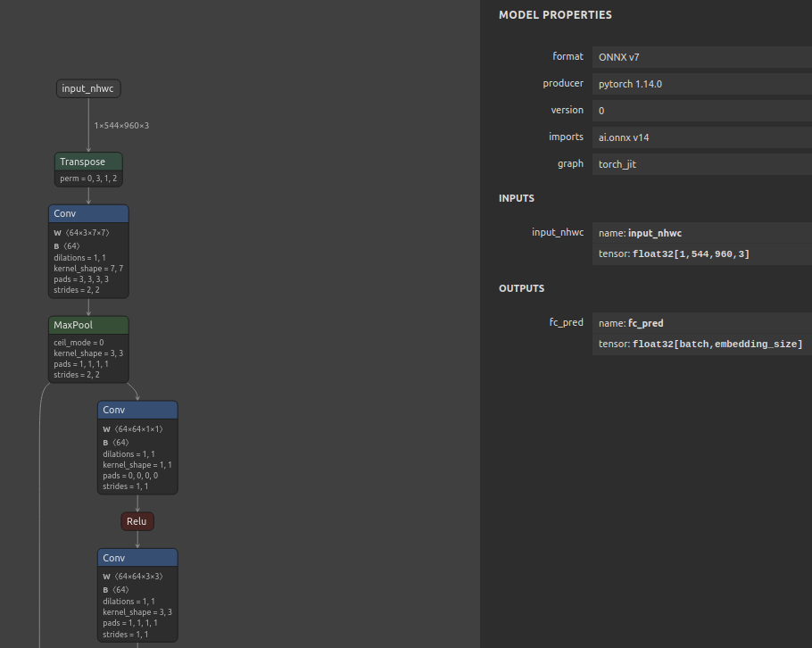The height and width of the screenshot is (648, 812).
Task: Click the graph field showing torch_jit
Action: point(701,164)
